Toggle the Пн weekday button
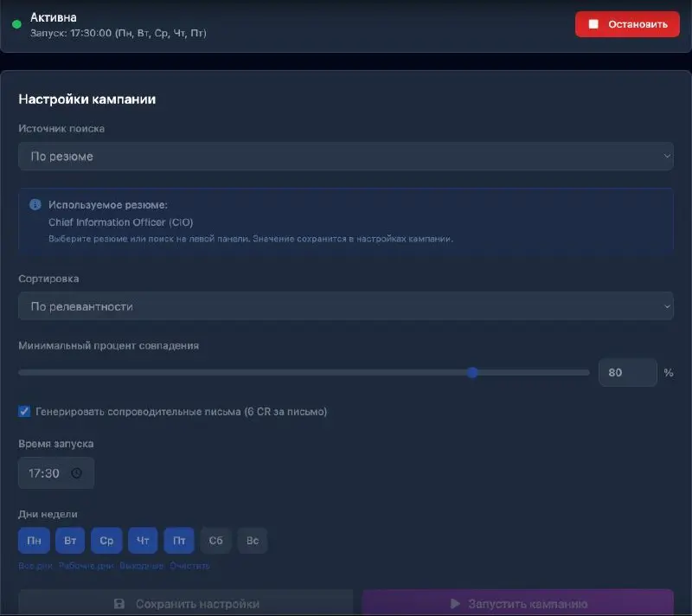 [x=34, y=541]
